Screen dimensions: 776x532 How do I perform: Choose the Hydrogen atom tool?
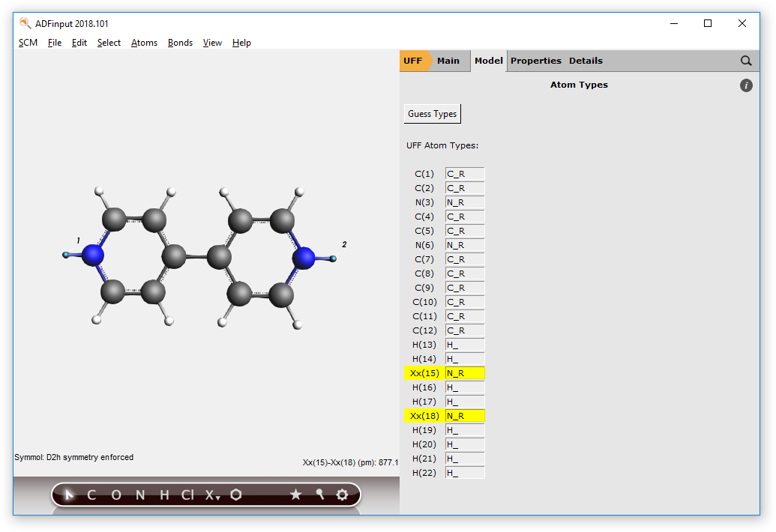tap(165, 495)
